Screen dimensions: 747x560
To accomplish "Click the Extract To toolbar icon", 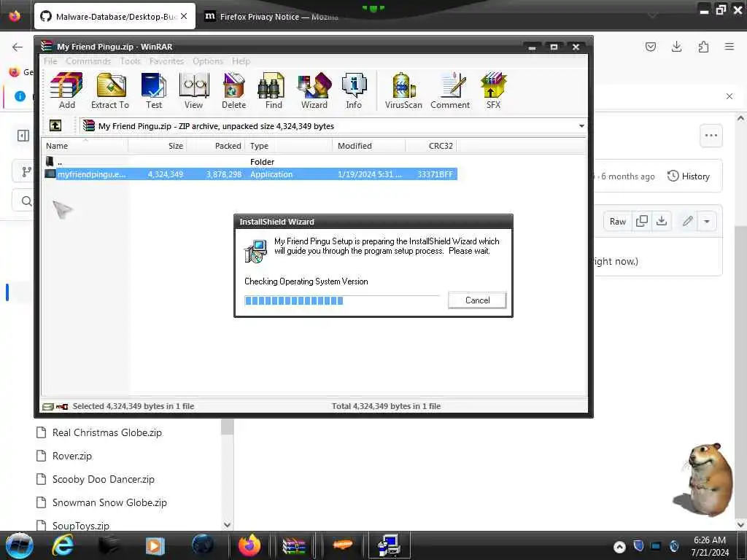I will pyautogui.click(x=110, y=90).
